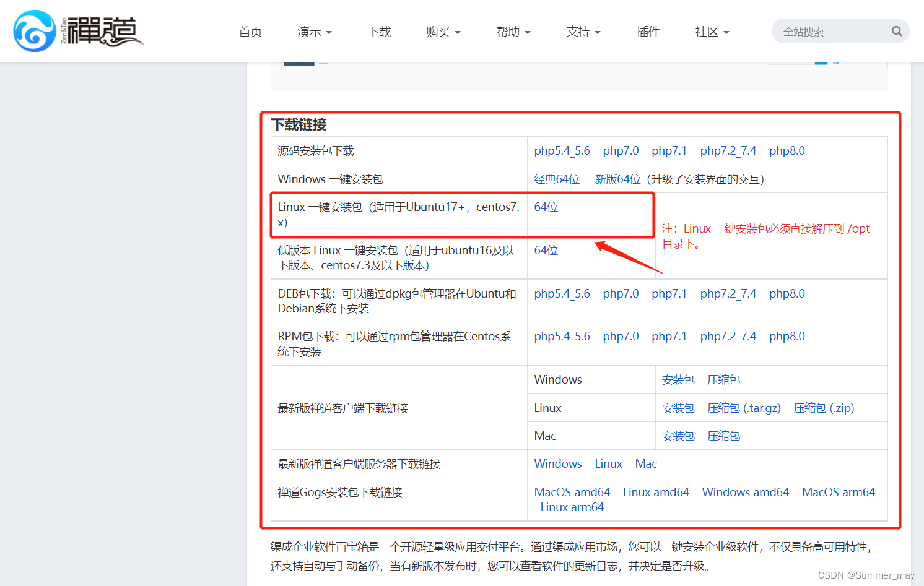Choose php7.1 in the 源码安装包 row
The image size is (924, 586).
[669, 151]
